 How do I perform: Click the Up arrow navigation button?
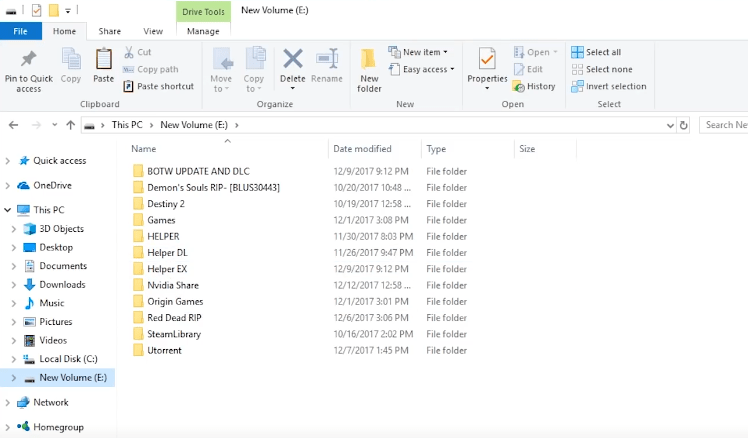pyautogui.click(x=70, y=125)
